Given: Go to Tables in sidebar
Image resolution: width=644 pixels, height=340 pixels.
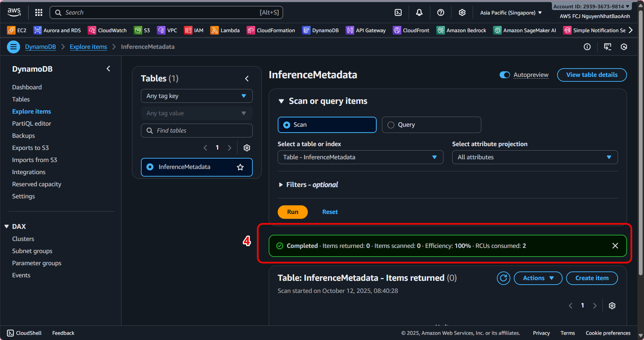Looking at the screenshot, I should pyautogui.click(x=21, y=99).
